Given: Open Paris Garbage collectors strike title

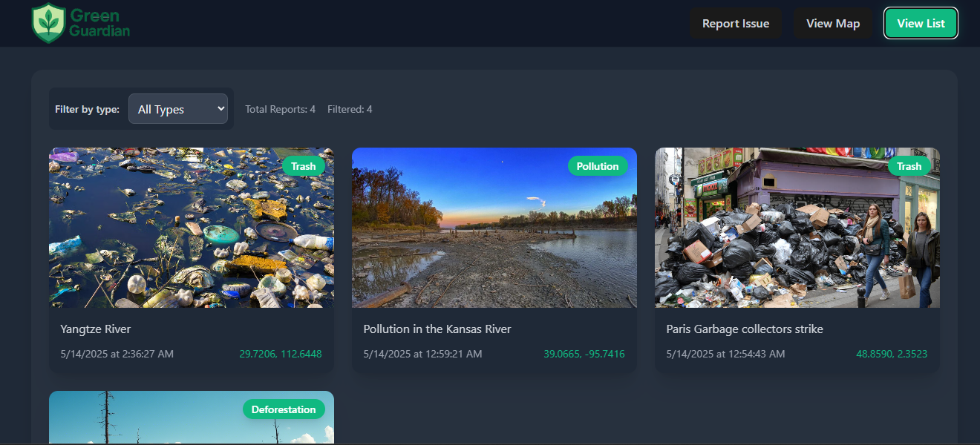Looking at the screenshot, I should point(745,329).
